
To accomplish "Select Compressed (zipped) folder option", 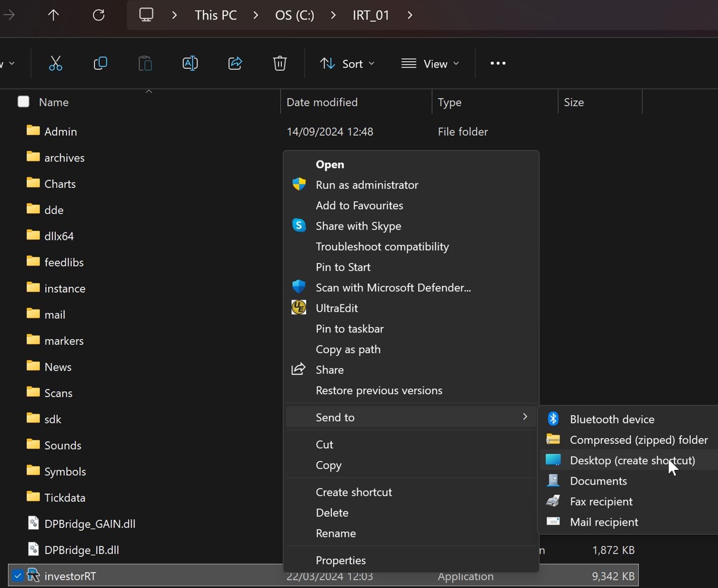I will (x=638, y=440).
